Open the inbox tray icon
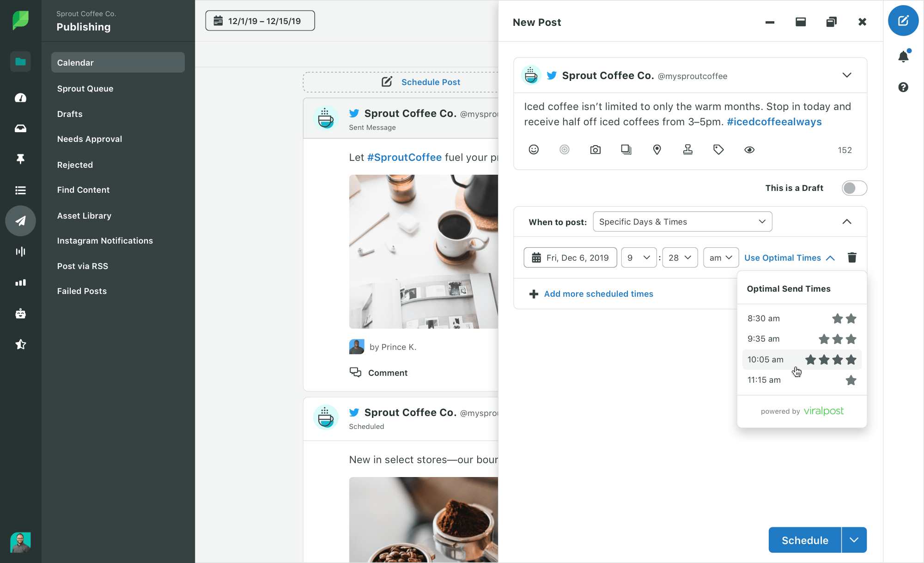This screenshot has height=563, width=924. pyautogui.click(x=20, y=129)
